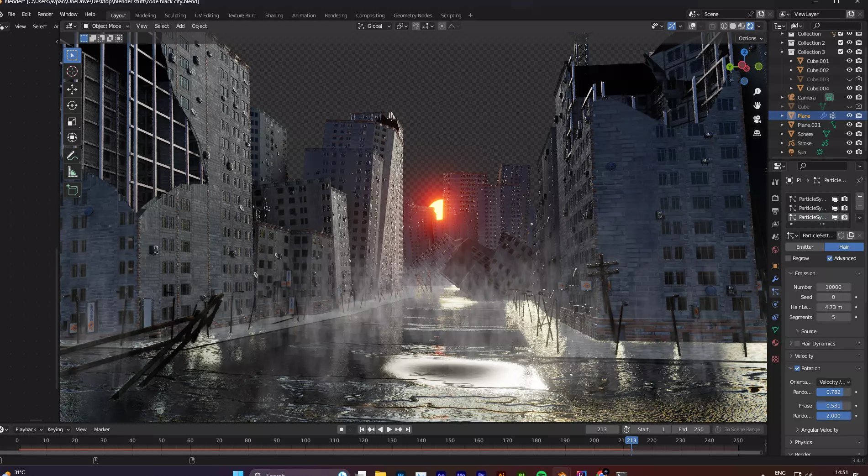Open the Physics properties tab
The width and height of the screenshot is (868, 476).
(x=775, y=304)
